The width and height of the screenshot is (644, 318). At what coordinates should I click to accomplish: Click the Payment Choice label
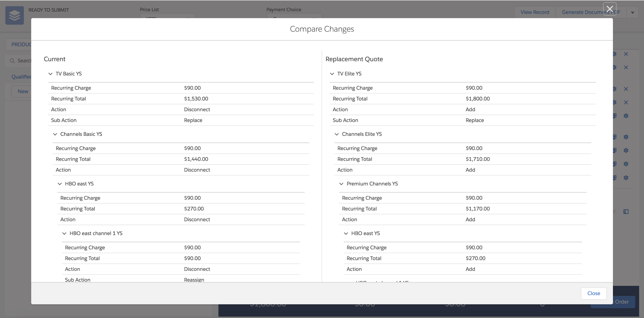284,9
